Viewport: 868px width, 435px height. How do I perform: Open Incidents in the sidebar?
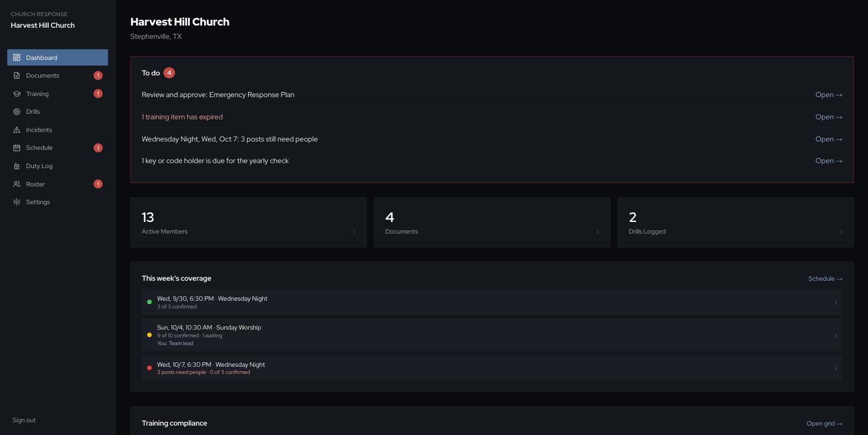coord(58,130)
